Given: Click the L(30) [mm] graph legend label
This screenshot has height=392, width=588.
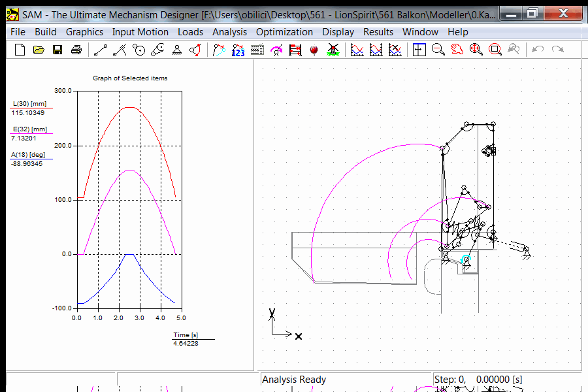Looking at the screenshot, I should click(x=29, y=104).
